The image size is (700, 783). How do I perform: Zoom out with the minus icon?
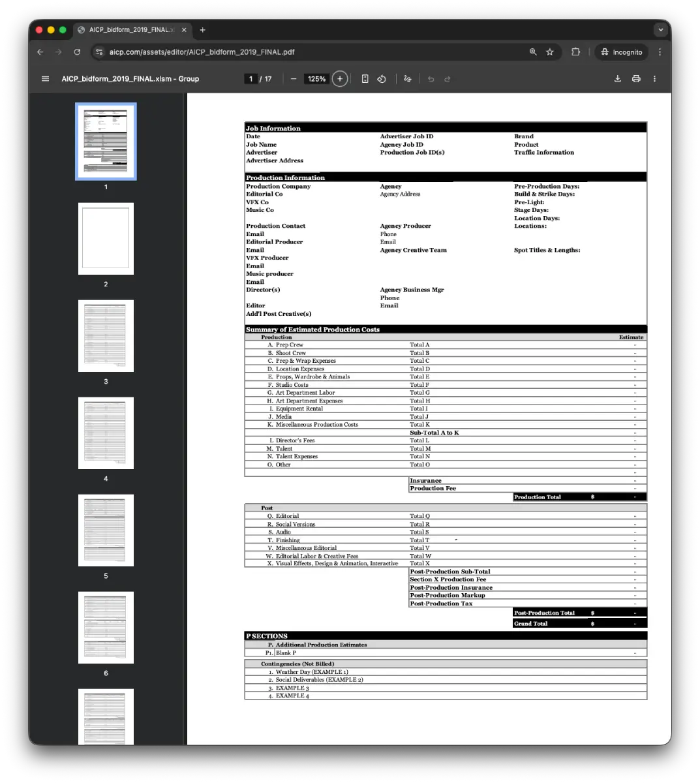[x=294, y=79]
